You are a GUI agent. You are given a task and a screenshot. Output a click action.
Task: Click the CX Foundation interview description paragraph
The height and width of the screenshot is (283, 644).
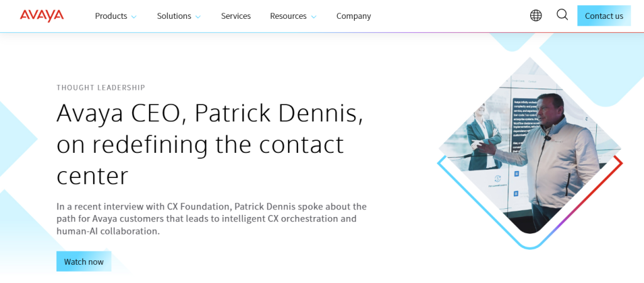[211, 219]
